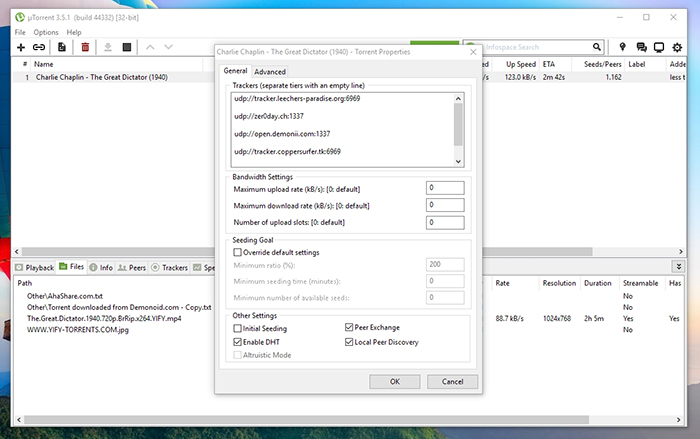
Task: Open the Trackers tab in detail pane
Action: (170, 268)
